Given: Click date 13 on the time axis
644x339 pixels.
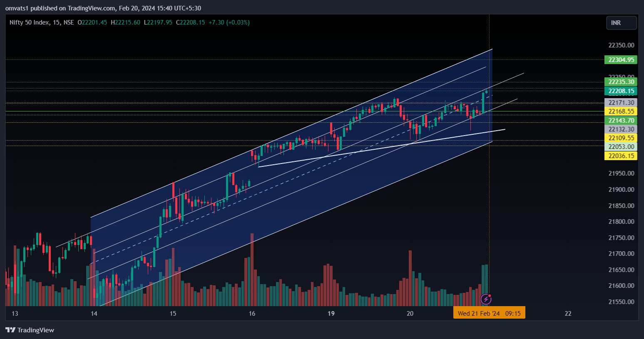Looking at the screenshot, I should point(15,314).
